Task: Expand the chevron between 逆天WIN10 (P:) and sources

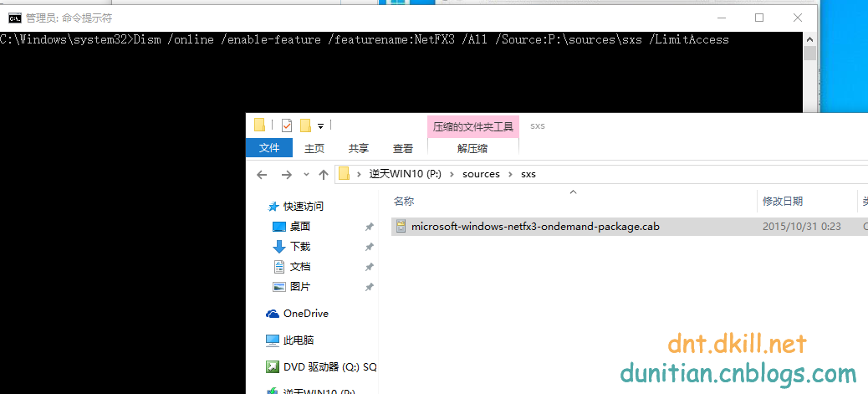Action: point(452,174)
